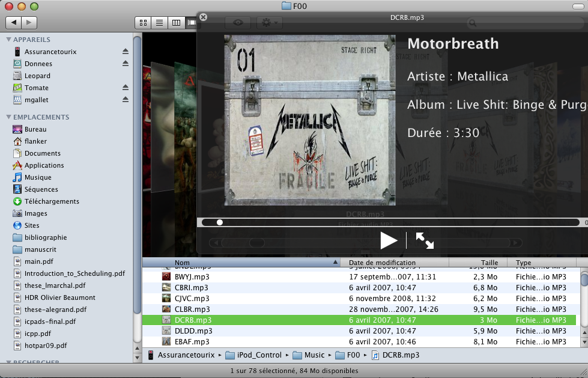Play the Motorbreath preview
Viewport: 588px width, 378px height.
pyautogui.click(x=389, y=240)
